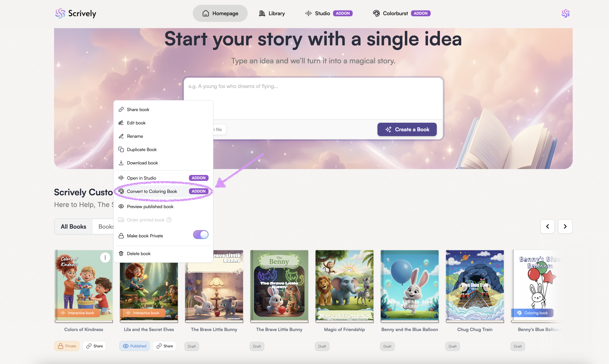609x364 pixels.
Task: Click the Download book arrow icon
Action: pos(121,163)
